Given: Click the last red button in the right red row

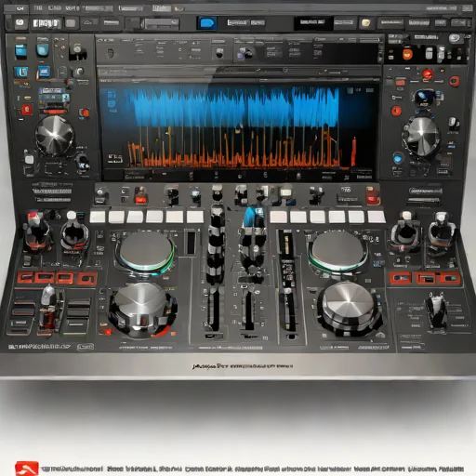Looking at the screenshot, I should tap(449, 278).
